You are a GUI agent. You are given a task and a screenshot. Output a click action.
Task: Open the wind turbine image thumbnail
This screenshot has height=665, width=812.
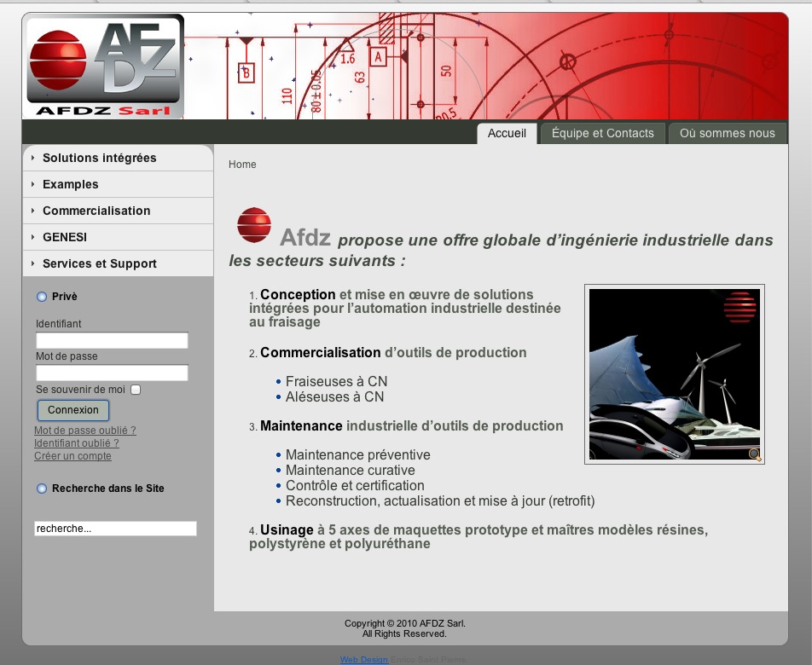pyautogui.click(x=674, y=373)
